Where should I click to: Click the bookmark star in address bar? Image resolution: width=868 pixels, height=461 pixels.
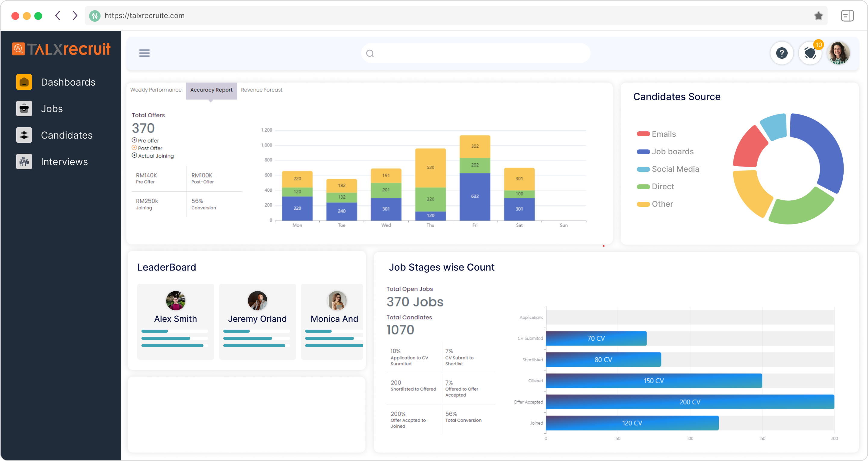coord(818,15)
